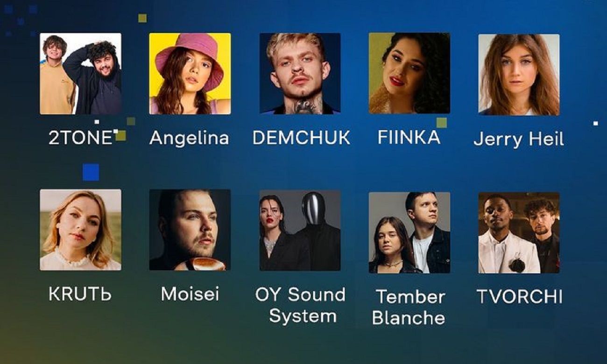
Task: Tap the DEMCHUK name text
Action: click(301, 138)
